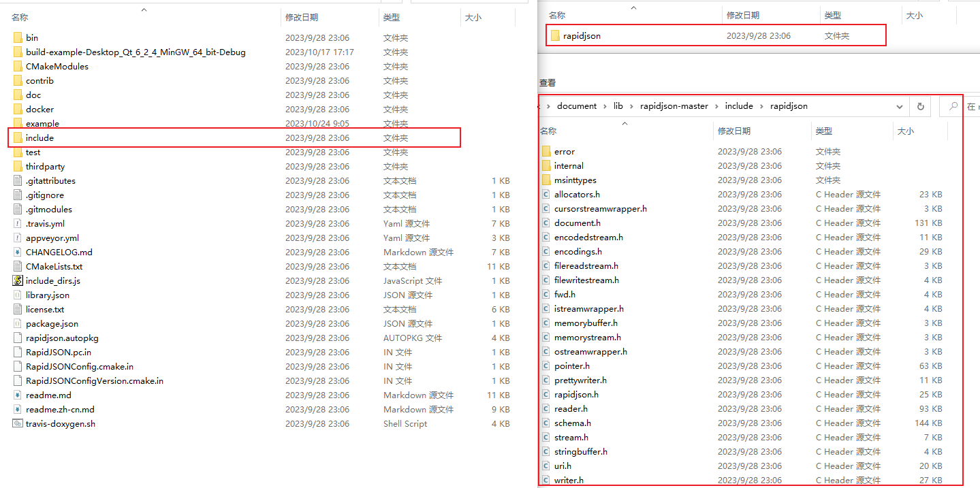Select the document.h C header file
The width and height of the screenshot is (980, 488).
click(x=576, y=223)
